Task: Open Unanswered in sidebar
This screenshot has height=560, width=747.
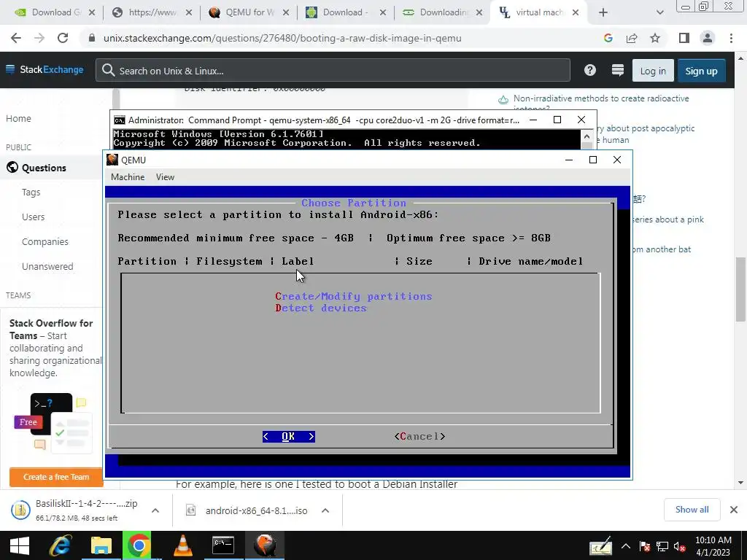Action: point(47,267)
